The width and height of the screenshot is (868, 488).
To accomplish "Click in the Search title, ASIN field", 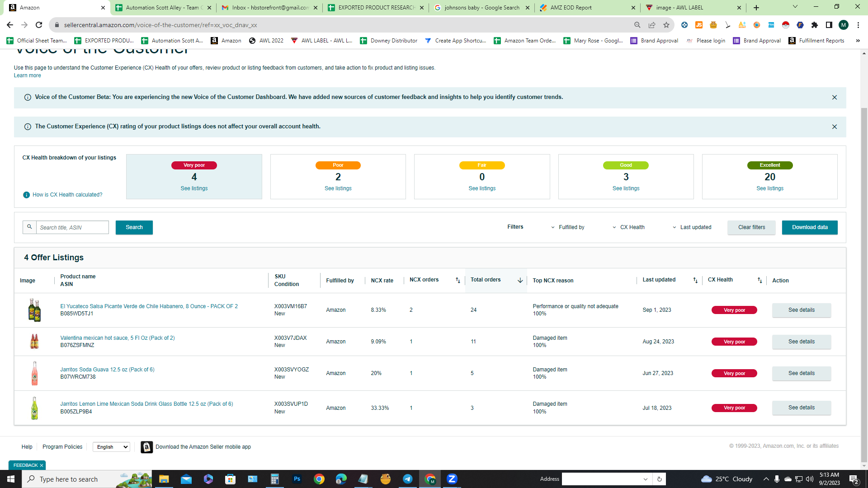I will (x=72, y=227).
